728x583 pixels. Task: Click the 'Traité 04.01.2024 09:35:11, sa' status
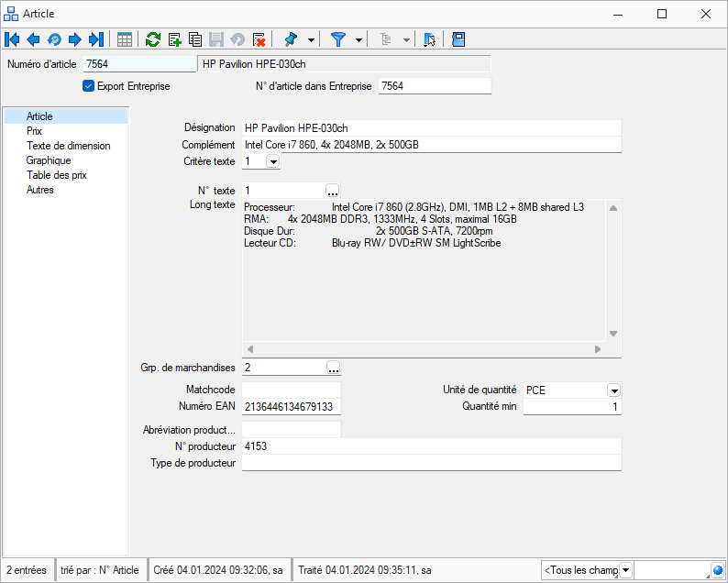pos(365,570)
